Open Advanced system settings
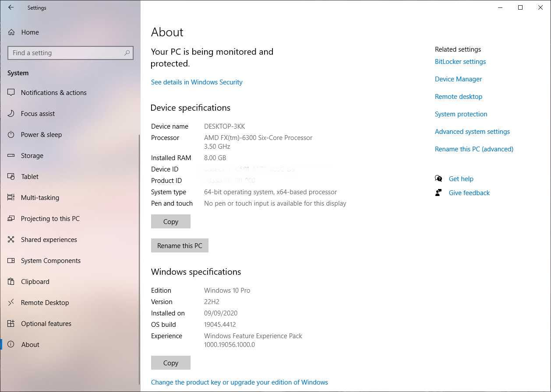Viewport: 551px width, 392px height. pyautogui.click(x=472, y=132)
